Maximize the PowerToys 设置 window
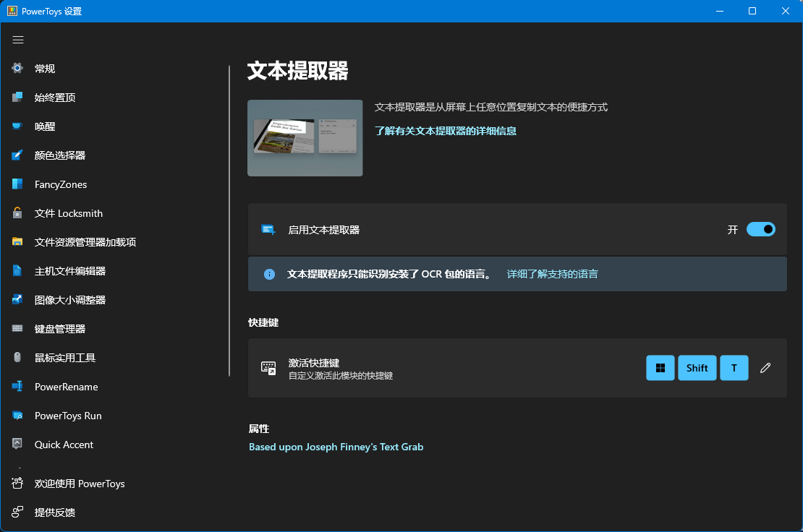 tap(752, 11)
